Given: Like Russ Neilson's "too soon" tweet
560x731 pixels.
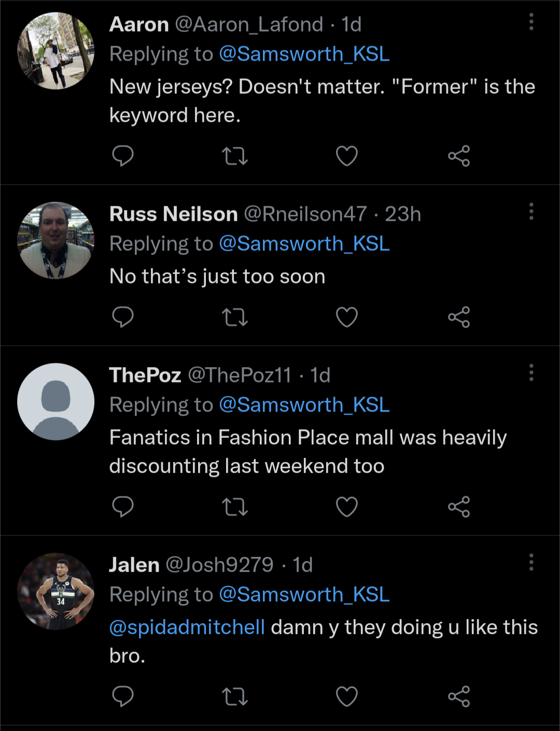Looking at the screenshot, I should click(347, 317).
